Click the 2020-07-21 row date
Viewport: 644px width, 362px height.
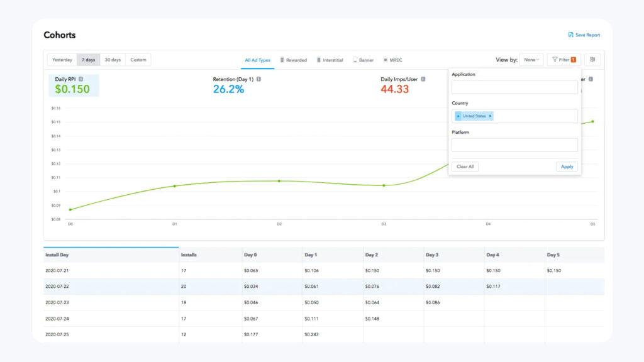(x=57, y=271)
